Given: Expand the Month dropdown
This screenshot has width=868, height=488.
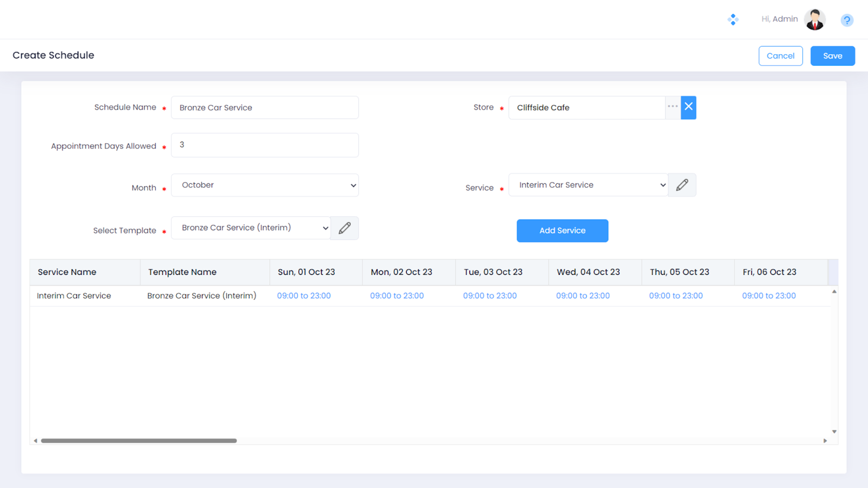Looking at the screenshot, I should pyautogui.click(x=265, y=185).
